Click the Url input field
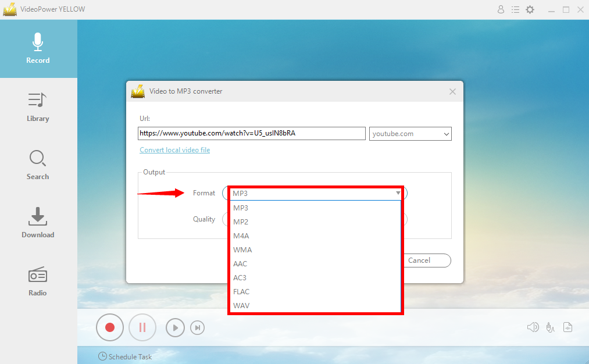589x364 pixels. point(251,133)
